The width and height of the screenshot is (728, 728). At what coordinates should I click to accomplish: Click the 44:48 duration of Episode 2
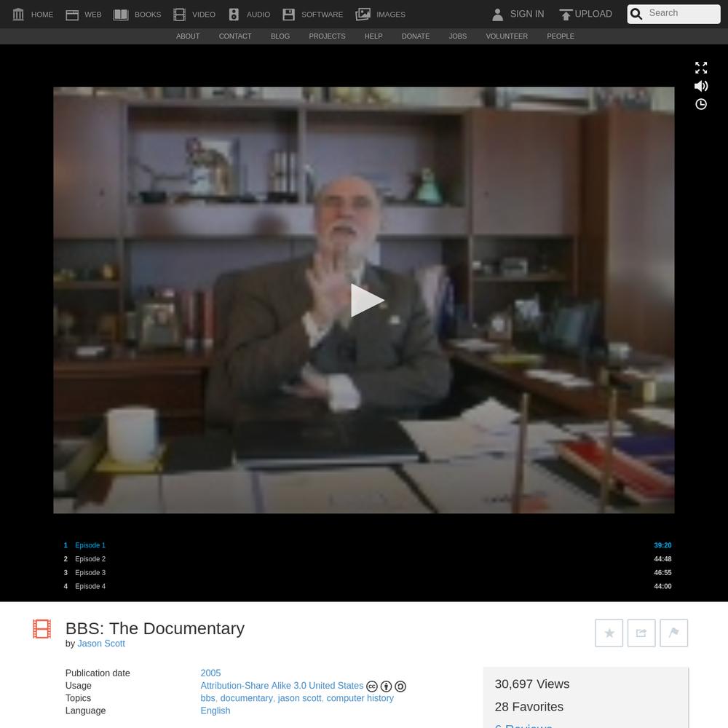[662, 559]
